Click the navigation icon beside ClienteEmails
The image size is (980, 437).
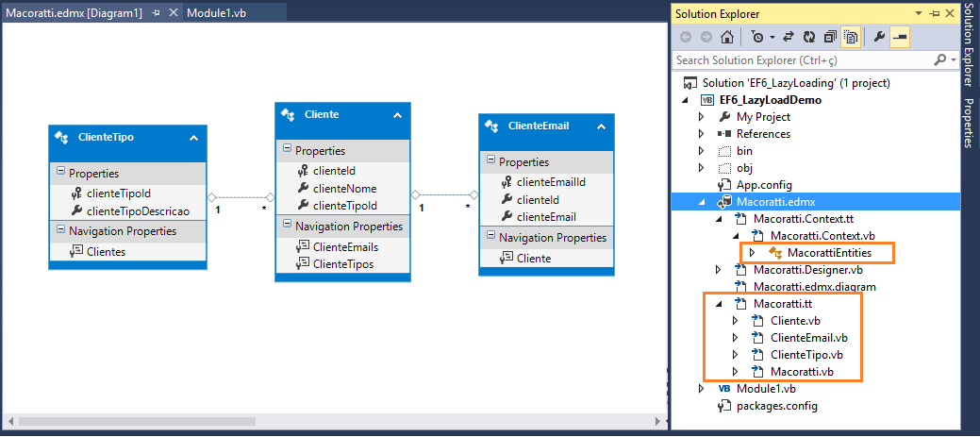tap(303, 246)
